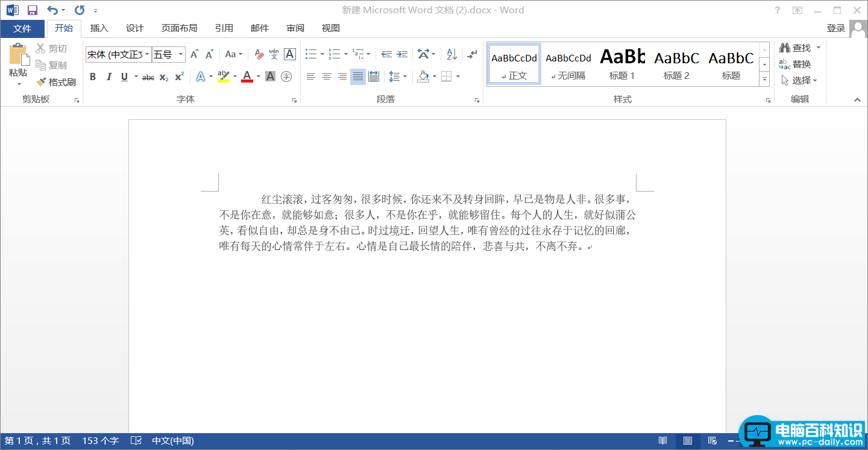The height and width of the screenshot is (450, 868).
Task: Click 登录 to sign in
Action: (x=835, y=28)
